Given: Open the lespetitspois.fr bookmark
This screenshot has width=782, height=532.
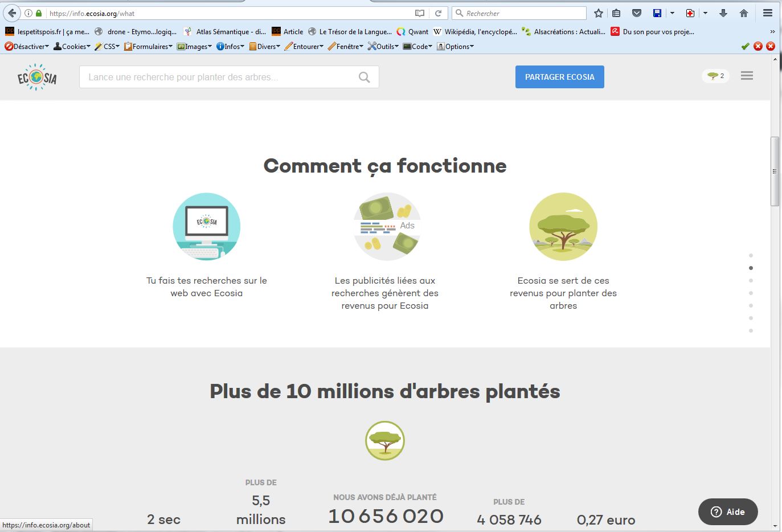Looking at the screenshot, I should tap(47, 32).
